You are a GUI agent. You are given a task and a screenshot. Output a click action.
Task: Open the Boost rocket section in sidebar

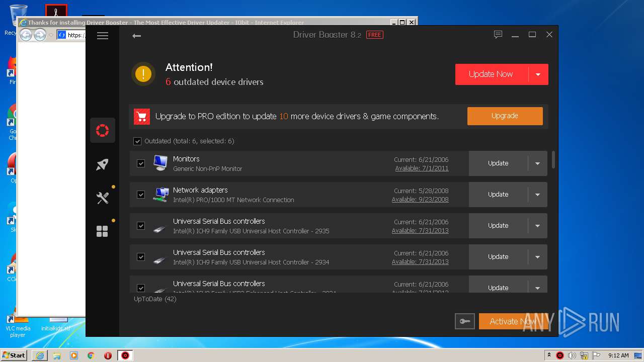click(103, 164)
